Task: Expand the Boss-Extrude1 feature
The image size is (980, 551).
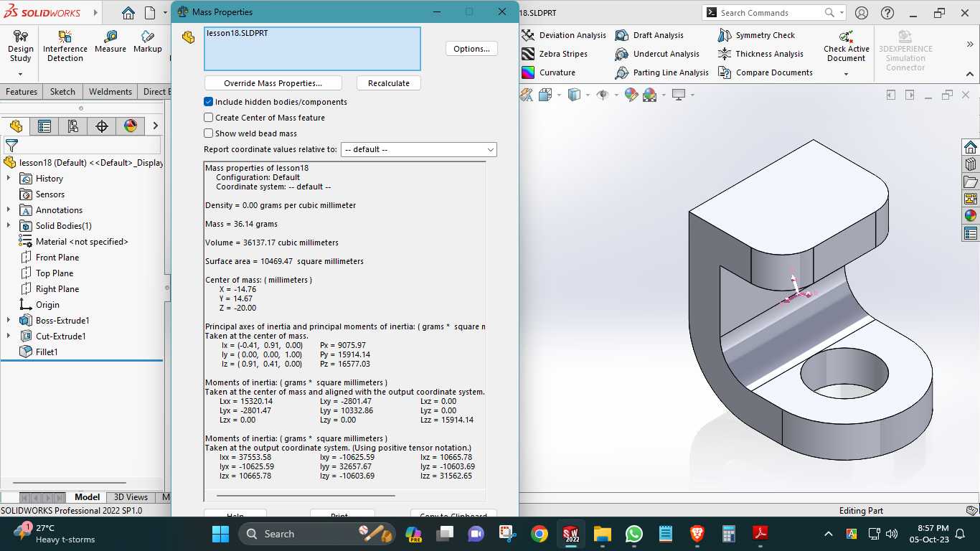Action: (9, 321)
